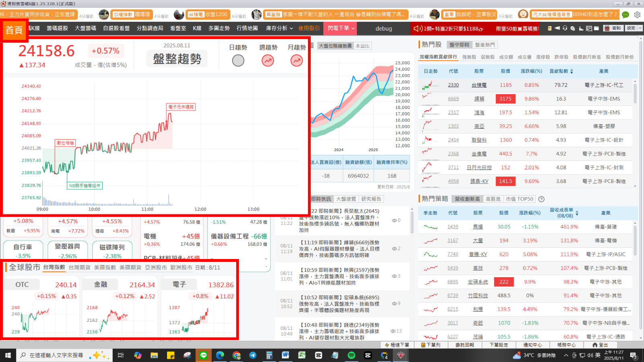Image resolution: width=644 pixels, height=362 pixels.
Task: Open news item 長榮航太(2645)
Action: tap(339, 220)
